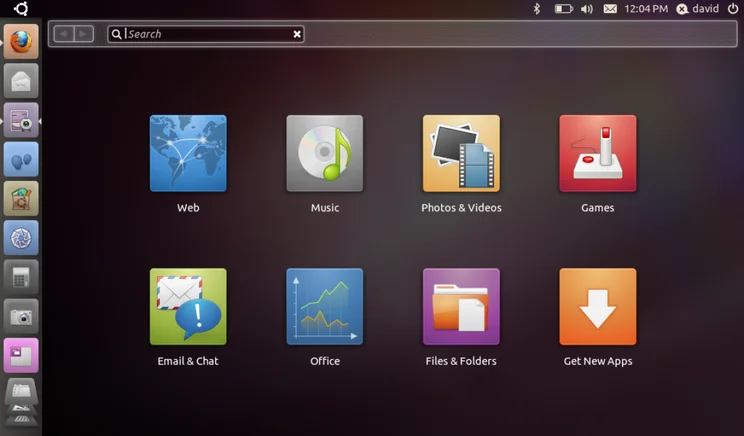Screen dimensions: 744x436
Task: Open the Web category tile
Action: (x=188, y=153)
